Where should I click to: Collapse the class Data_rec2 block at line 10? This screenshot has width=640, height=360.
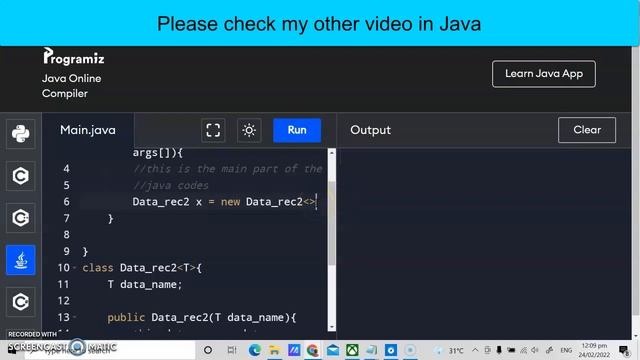pos(75,268)
